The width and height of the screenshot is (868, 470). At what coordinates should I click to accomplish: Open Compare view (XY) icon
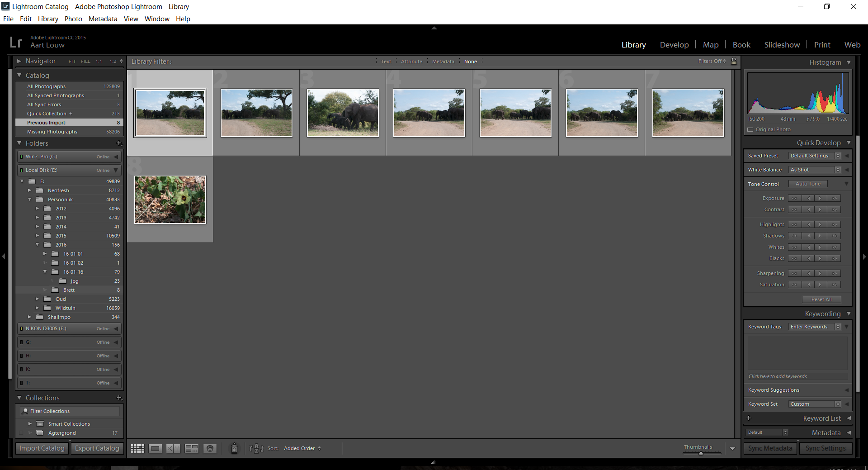coord(173,448)
